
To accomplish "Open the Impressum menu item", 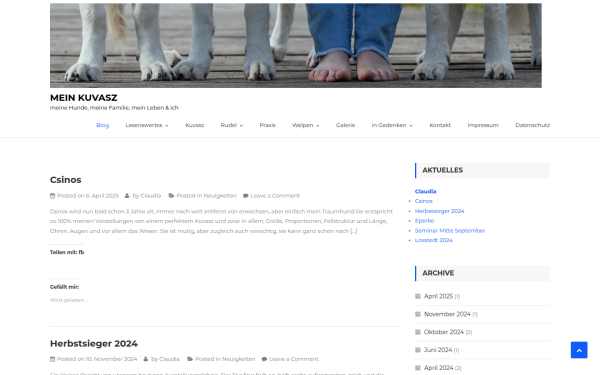I will click(483, 125).
